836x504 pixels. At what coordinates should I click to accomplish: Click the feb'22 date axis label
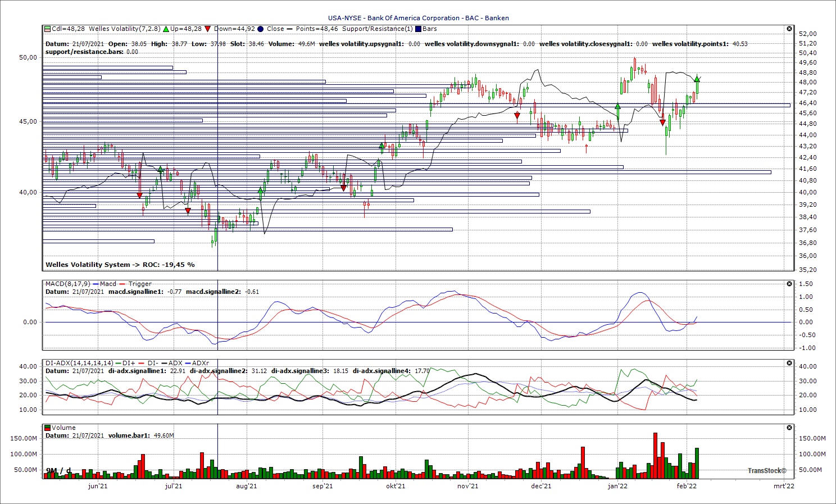tap(687, 486)
